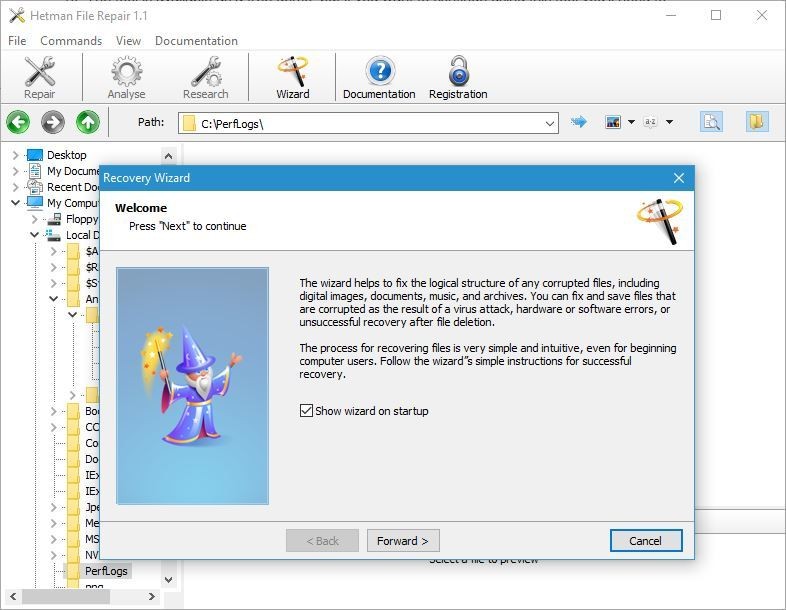Click the a-z sort icon

click(x=650, y=122)
